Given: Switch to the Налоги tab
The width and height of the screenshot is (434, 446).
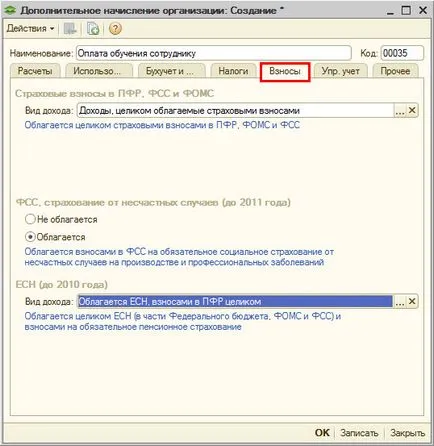Looking at the screenshot, I should click(233, 71).
